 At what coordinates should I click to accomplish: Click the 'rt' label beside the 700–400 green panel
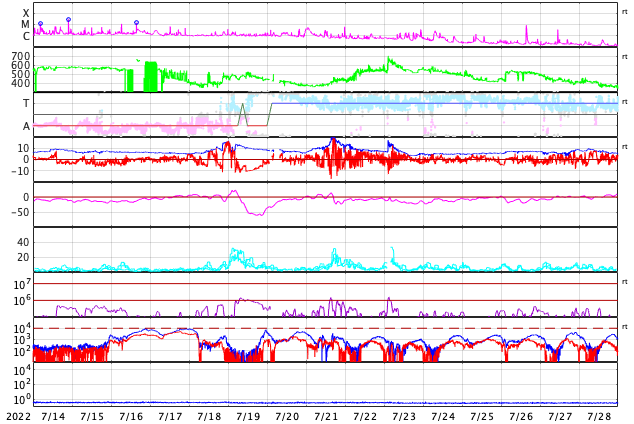pos(624,57)
